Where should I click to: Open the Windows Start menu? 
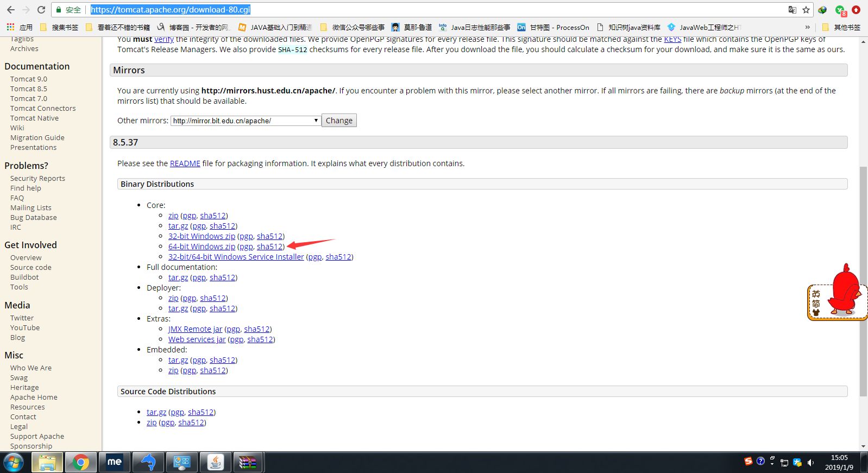coord(14,463)
